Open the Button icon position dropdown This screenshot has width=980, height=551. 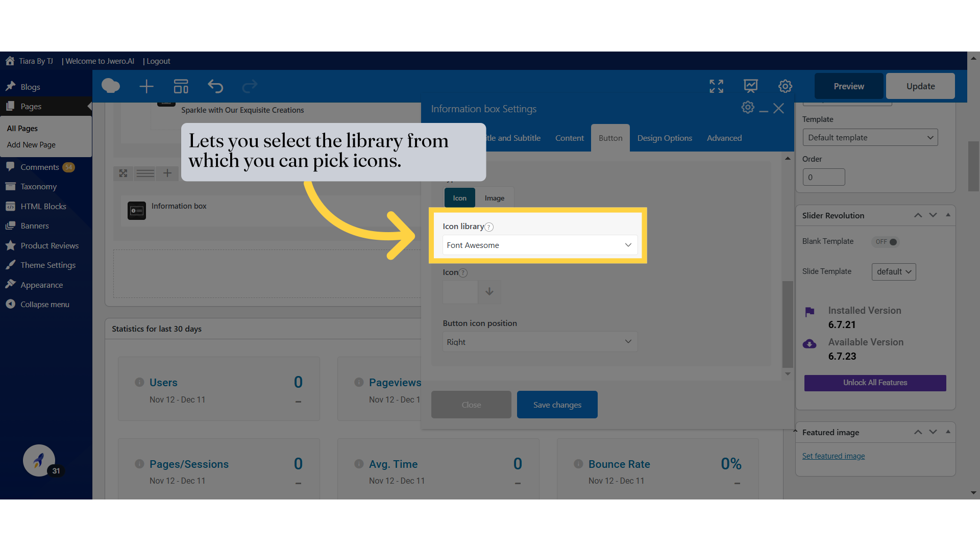(x=540, y=342)
